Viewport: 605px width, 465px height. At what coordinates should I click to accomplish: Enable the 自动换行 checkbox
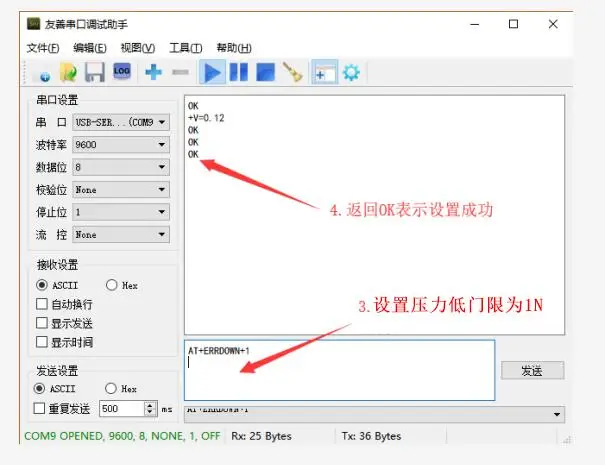[x=42, y=304]
